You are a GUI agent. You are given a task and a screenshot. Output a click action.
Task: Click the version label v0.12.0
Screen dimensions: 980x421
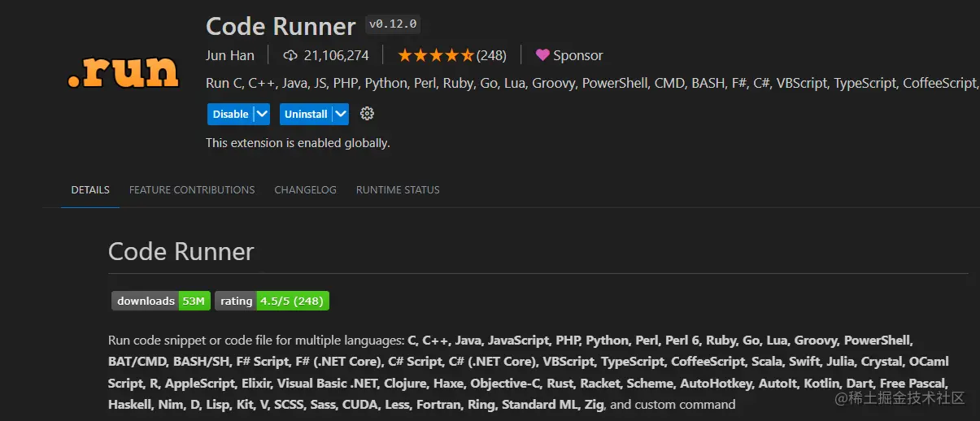[x=393, y=24]
